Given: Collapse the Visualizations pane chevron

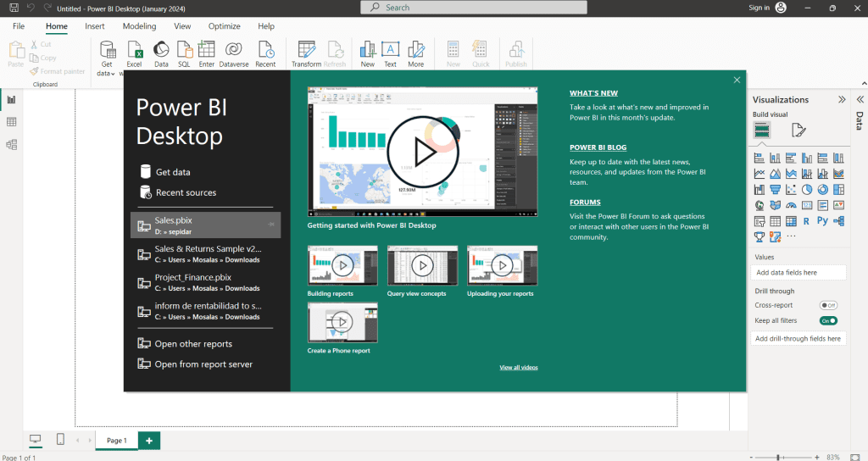Looking at the screenshot, I should 842,100.
